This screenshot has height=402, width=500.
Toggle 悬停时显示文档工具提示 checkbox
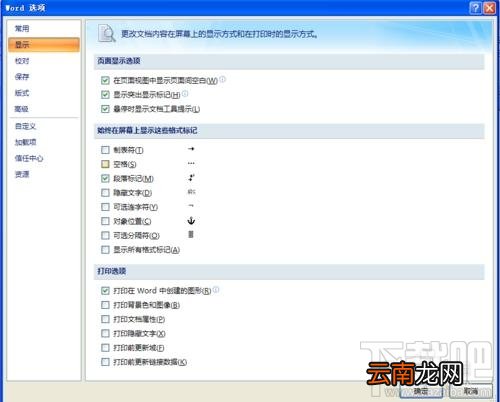[x=105, y=109]
